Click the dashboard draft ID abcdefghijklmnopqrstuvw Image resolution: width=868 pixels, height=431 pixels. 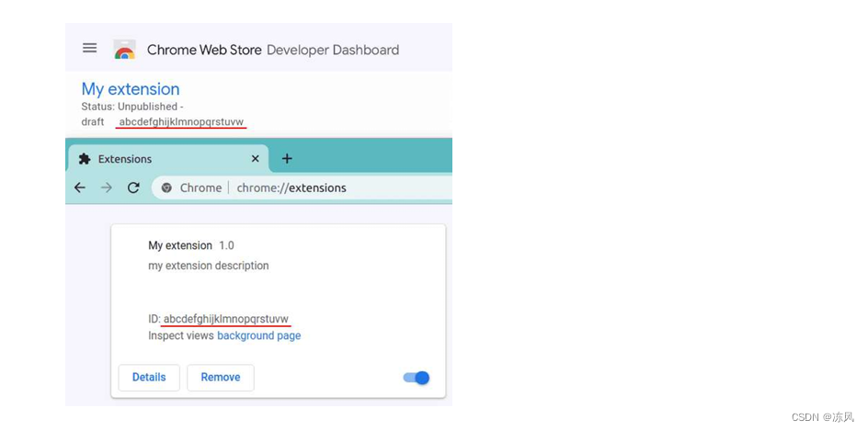click(181, 121)
